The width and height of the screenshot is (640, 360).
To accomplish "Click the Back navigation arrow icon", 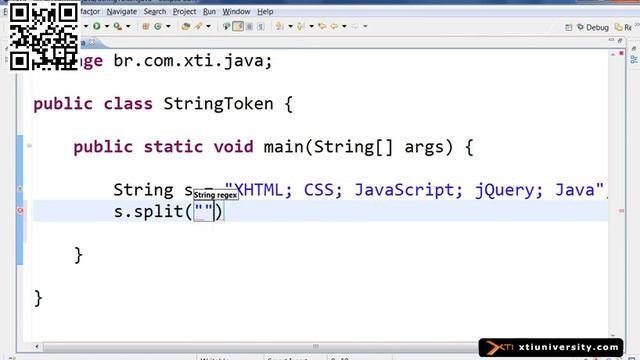I will [334, 27].
